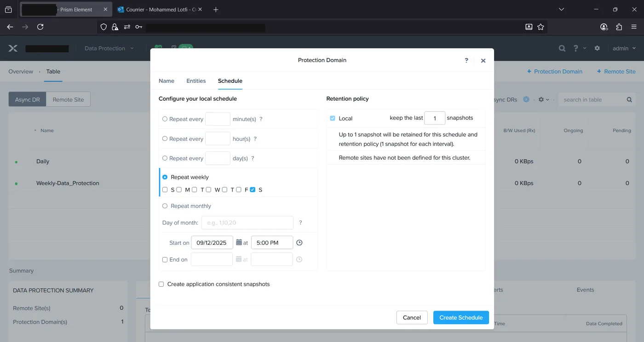This screenshot has width=644, height=342.
Task: Switch to the Courrier Outlook browser tab
Action: tap(160, 10)
